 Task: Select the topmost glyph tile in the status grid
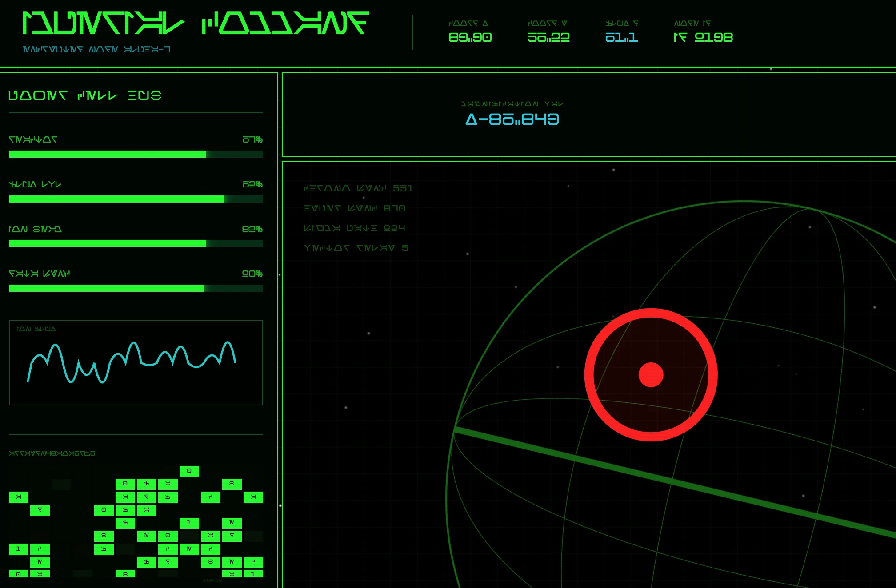tap(189, 471)
